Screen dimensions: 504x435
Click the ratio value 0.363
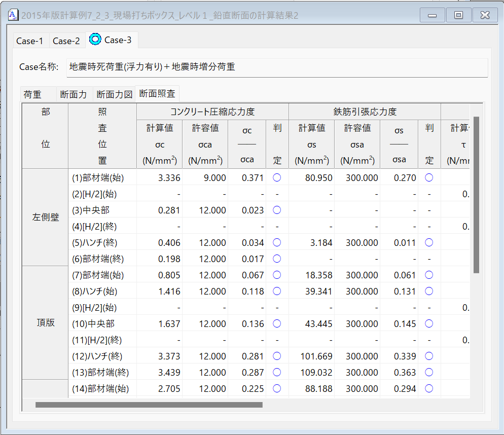[x=405, y=372]
